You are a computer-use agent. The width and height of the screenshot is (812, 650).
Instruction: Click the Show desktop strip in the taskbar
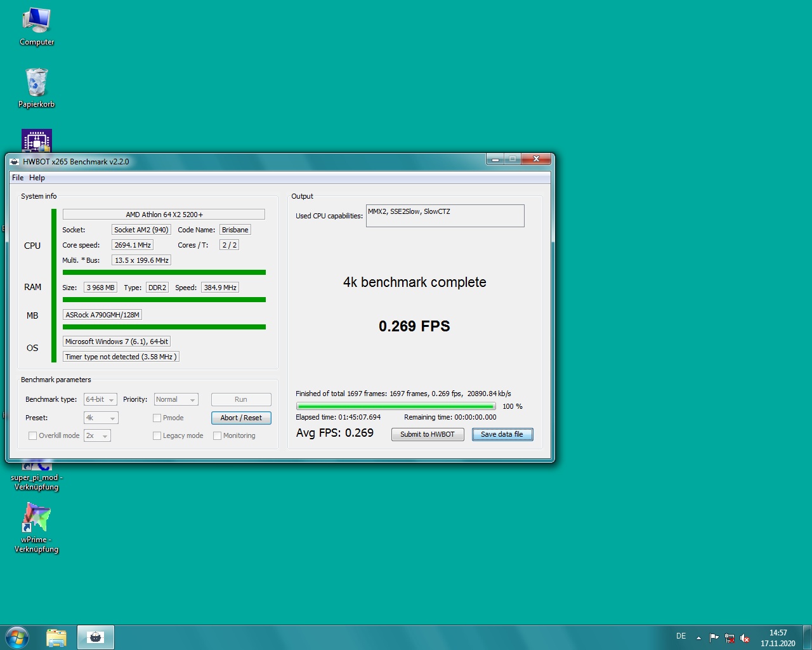pos(808,637)
